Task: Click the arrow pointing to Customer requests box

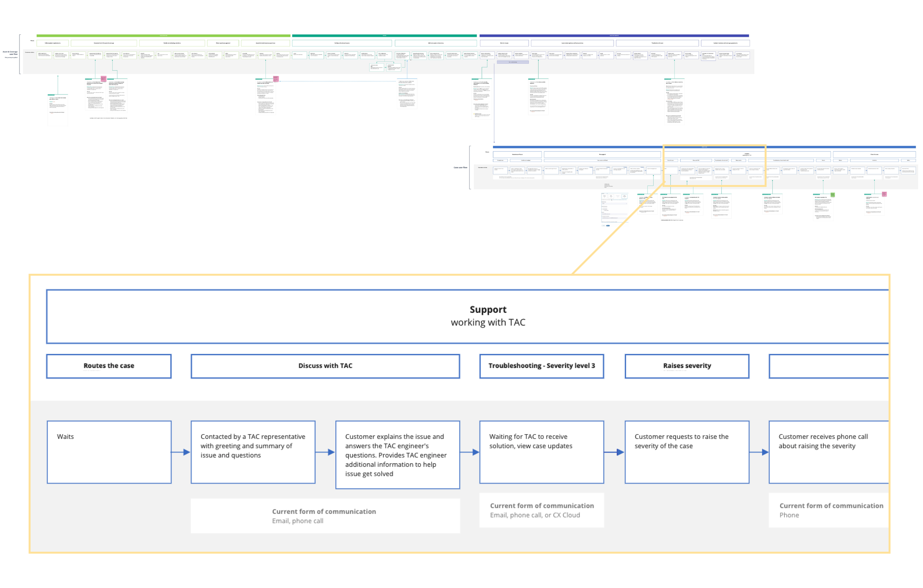Action: point(614,452)
